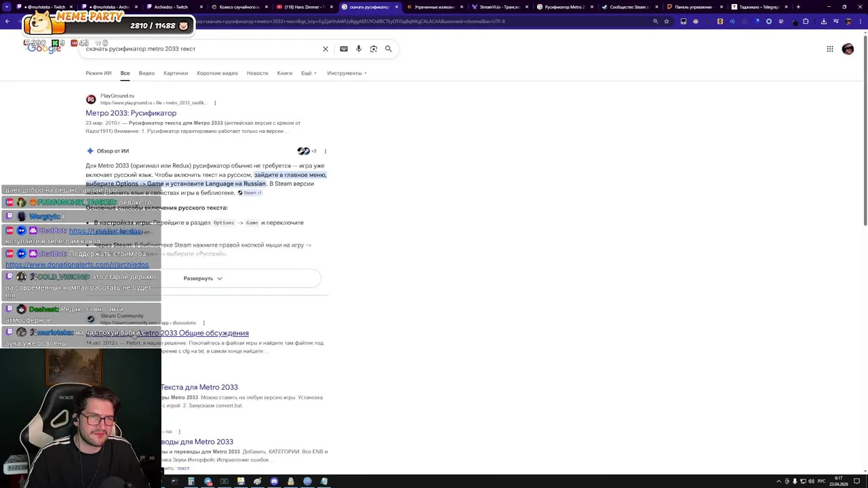Switch input language РУС in tray
This screenshot has width=868, height=488.
[821, 481]
